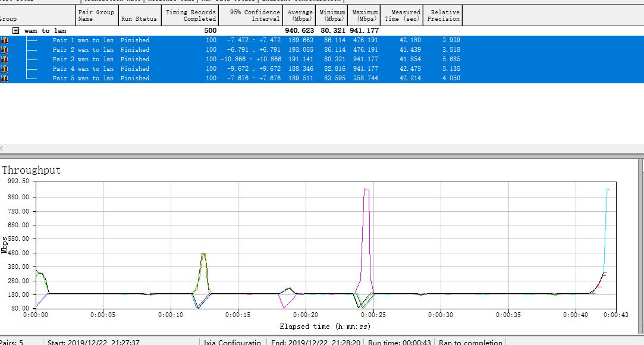Click the Pair 4 endpoint icon

click(4, 69)
